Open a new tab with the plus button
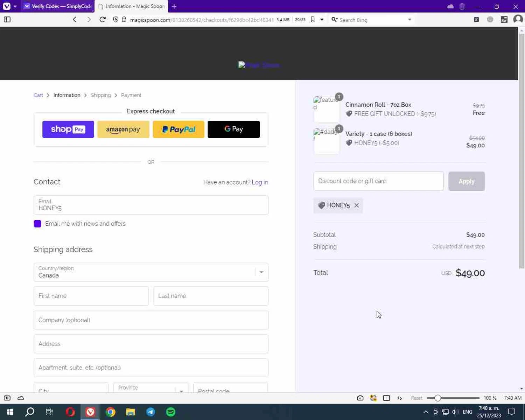The width and height of the screenshot is (525, 420). 174,6
